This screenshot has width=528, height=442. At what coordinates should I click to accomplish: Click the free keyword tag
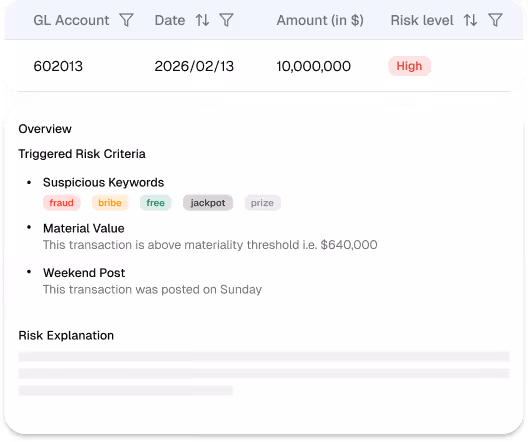pyautogui.click(x=156, y=203)
